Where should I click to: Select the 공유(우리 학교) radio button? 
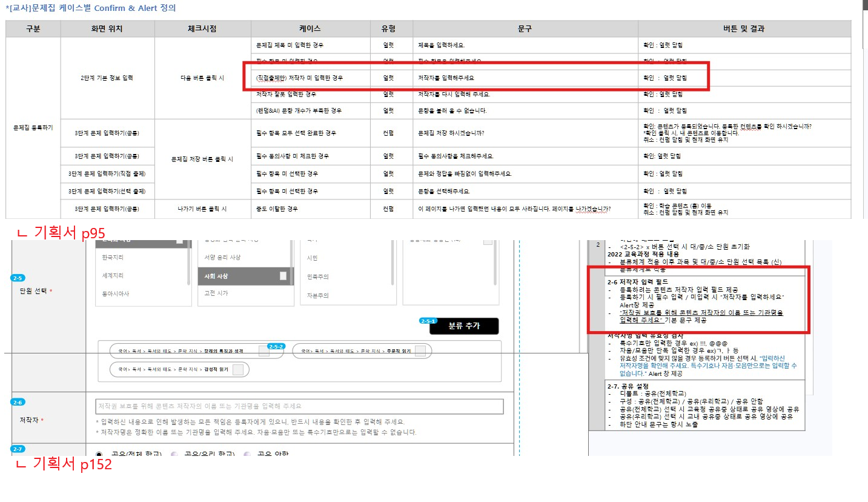click(x=175, y=454)
